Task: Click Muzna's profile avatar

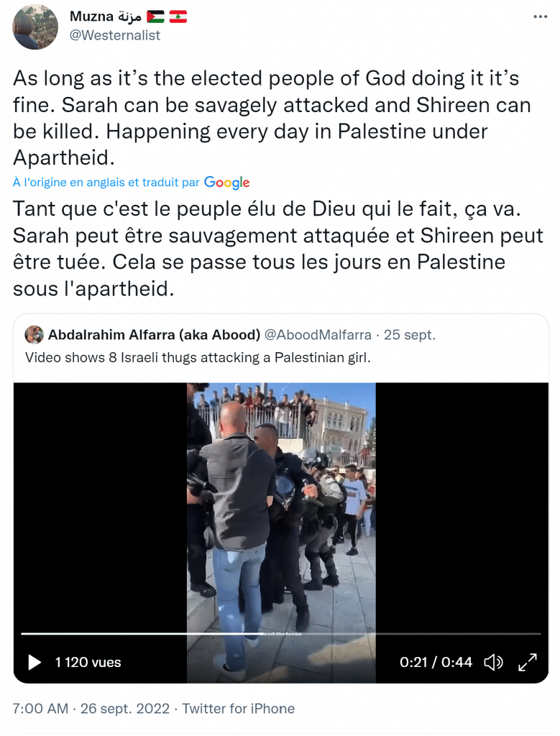Action: point(35,27)
